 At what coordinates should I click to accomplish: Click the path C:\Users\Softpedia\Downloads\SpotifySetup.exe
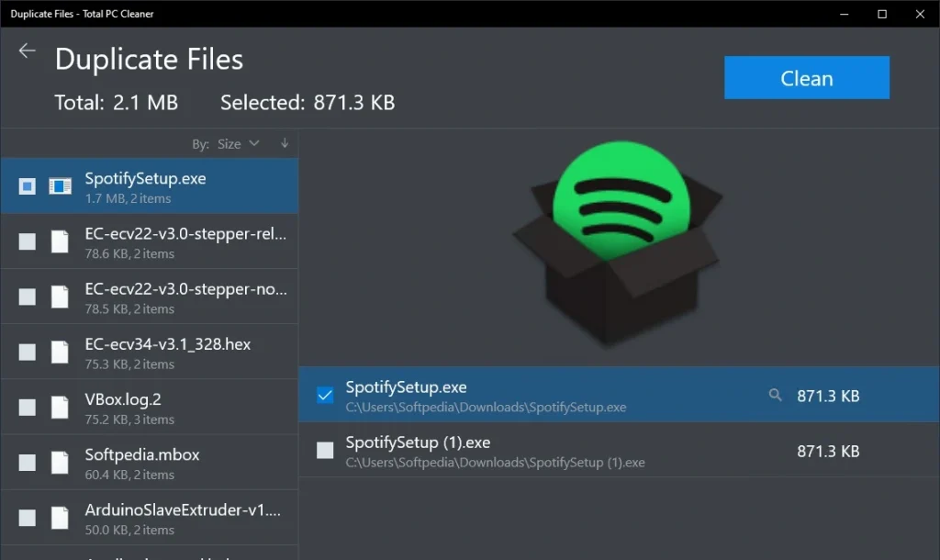tap(486, 407)
